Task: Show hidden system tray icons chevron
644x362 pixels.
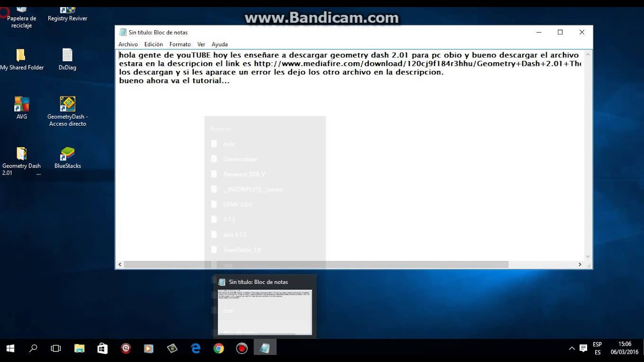Action: 572,348
